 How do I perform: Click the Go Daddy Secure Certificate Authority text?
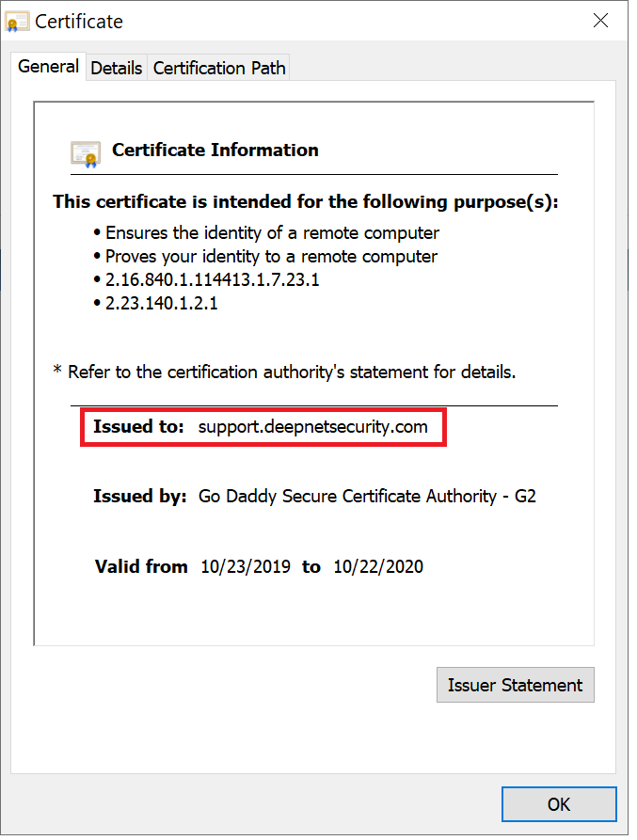pos(367,496)
